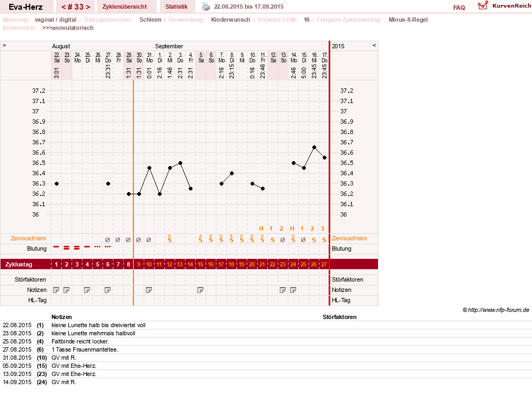Image resolution: width=532 pixels, height=414 pixels.
Task: Select cycle day 9 in Zyklustag row
Action: pyautogui.click(x=138, y=264)
